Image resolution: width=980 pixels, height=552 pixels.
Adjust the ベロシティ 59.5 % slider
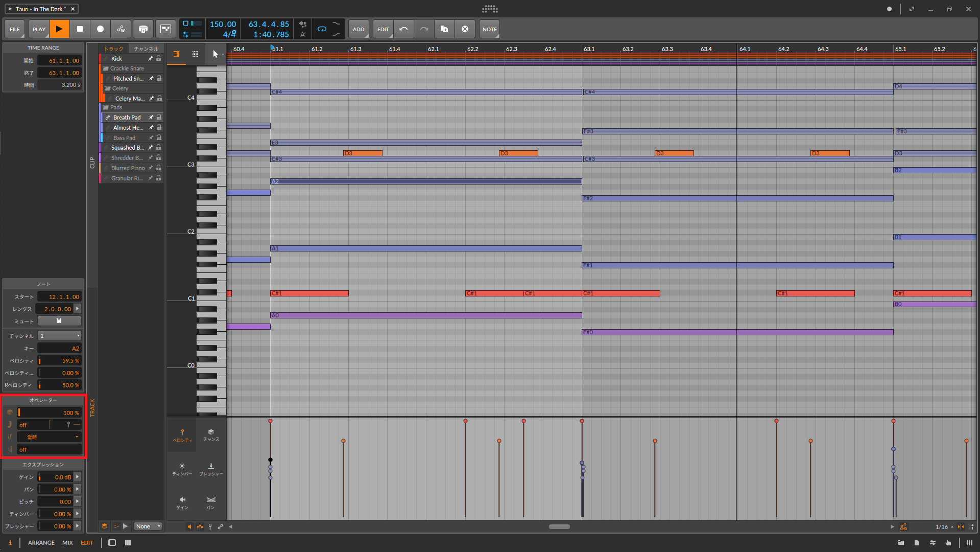59,361
